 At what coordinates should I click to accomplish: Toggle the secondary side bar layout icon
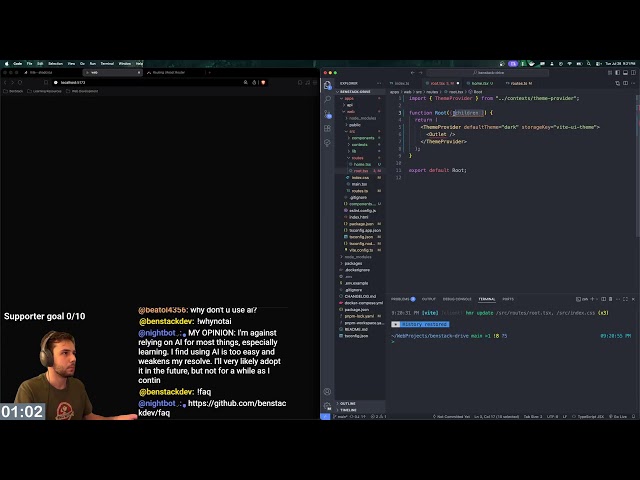(x=633, y=73)
